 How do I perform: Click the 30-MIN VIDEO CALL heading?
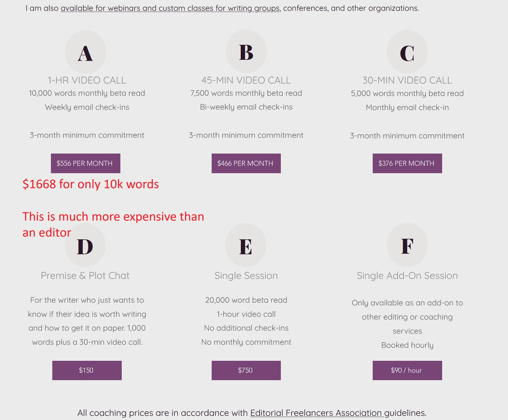click(407, 80)
